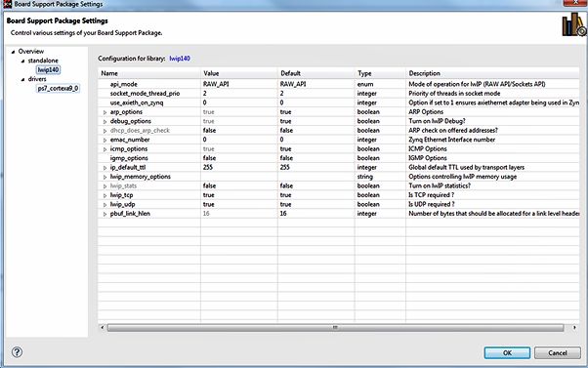Click the Description column header
Screen dimensions: 588x368
492,73
